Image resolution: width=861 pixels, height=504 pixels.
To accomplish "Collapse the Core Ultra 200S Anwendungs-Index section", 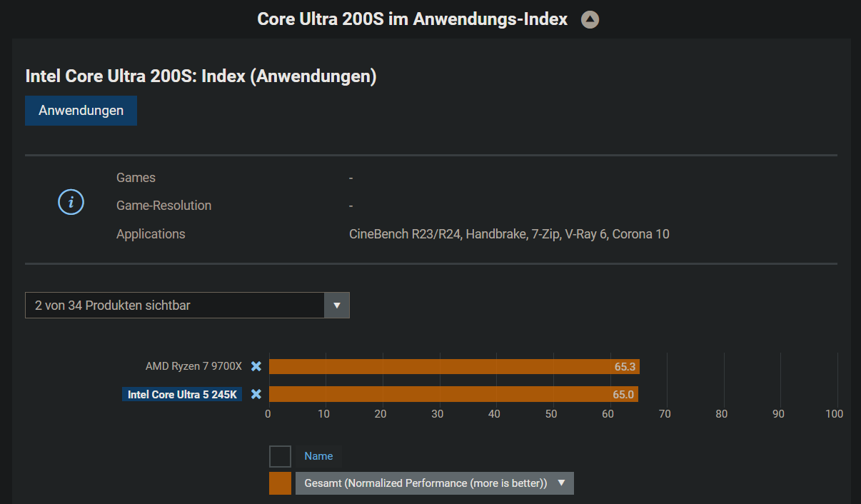I will (590, 20).
